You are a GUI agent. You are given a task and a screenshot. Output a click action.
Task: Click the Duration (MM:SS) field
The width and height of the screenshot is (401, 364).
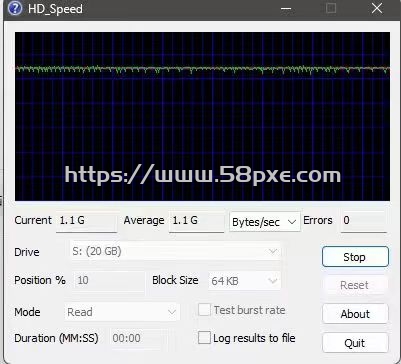coord(135,339)
